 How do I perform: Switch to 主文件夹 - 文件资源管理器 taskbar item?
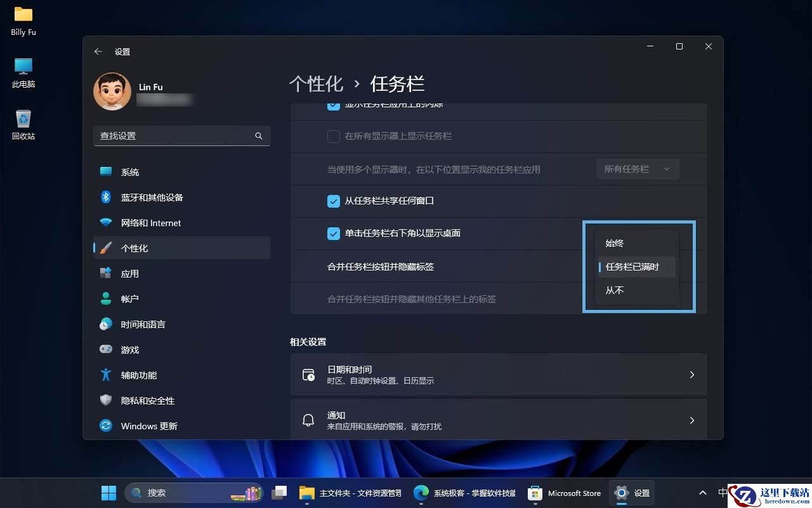click(350, 493)
